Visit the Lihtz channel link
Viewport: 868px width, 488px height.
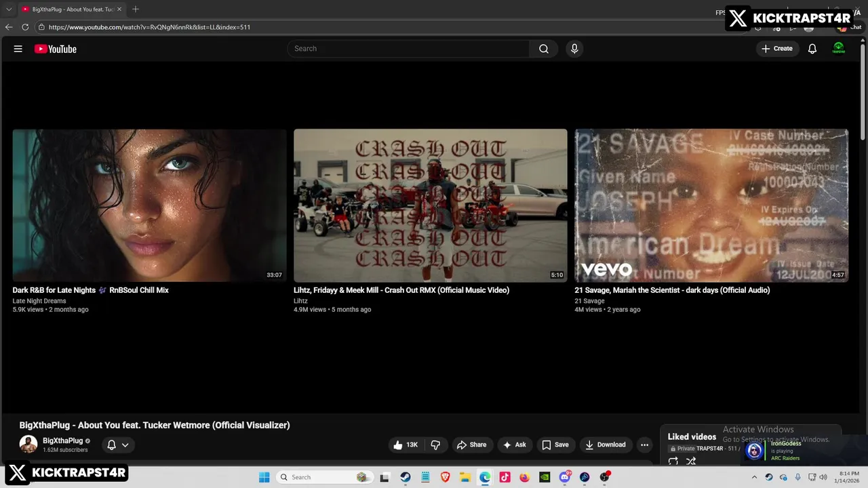point(300,301)
